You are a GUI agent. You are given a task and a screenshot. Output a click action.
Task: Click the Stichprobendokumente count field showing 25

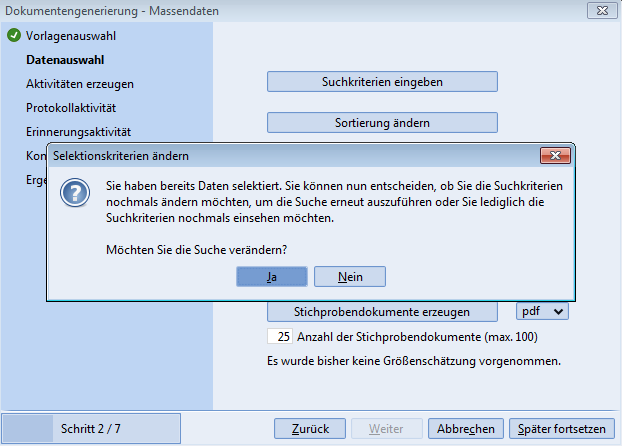[279, 337]
